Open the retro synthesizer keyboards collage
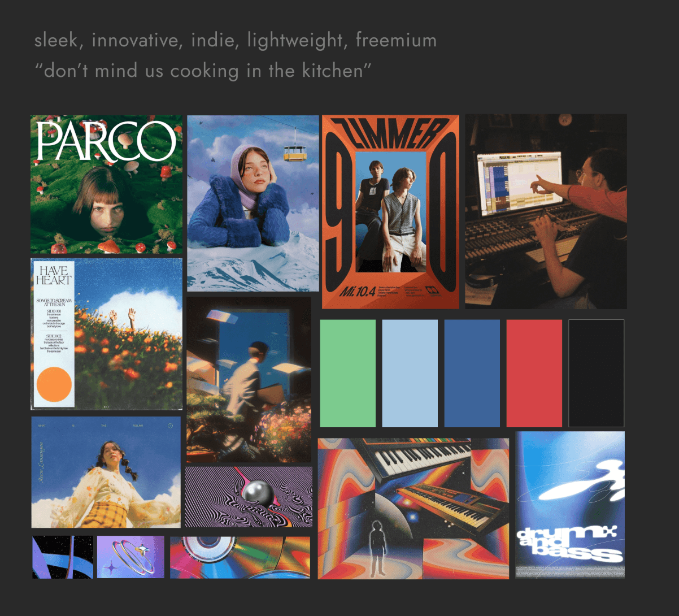 point(414,509)
